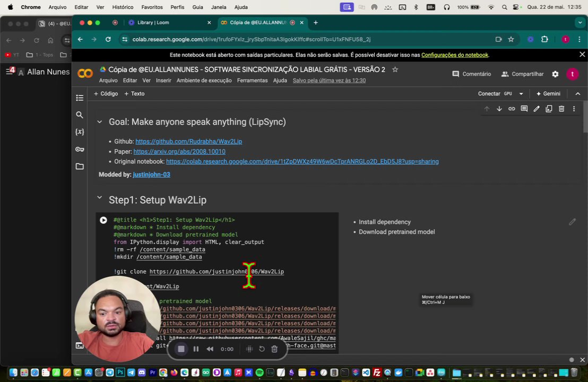Delete the Loom recording with trash icon
588x382 pixels.
(274, 349)
